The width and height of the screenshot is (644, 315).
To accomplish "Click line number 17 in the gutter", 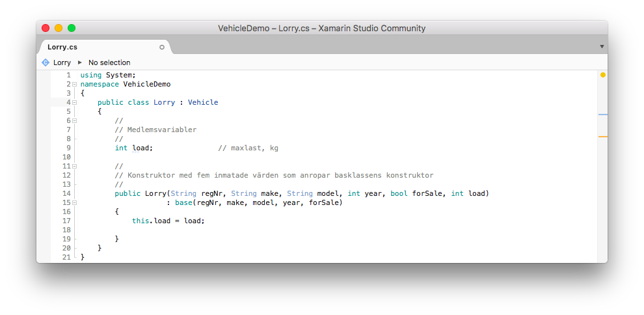I will [66, 221].
